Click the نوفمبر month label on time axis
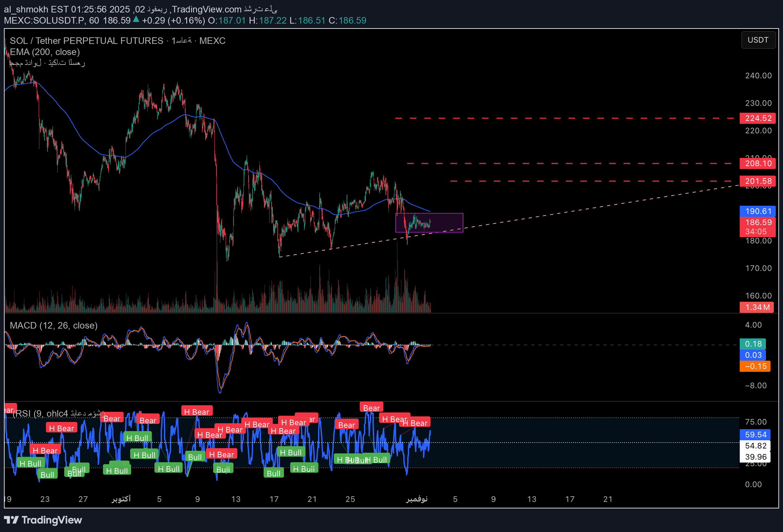Image resolution: width=783 pixels, height=532 pixels. 417,499
